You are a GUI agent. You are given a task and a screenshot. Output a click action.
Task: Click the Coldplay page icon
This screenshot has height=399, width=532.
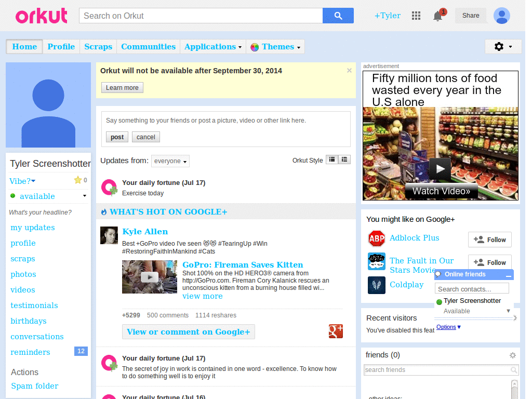tap(377, 285)
